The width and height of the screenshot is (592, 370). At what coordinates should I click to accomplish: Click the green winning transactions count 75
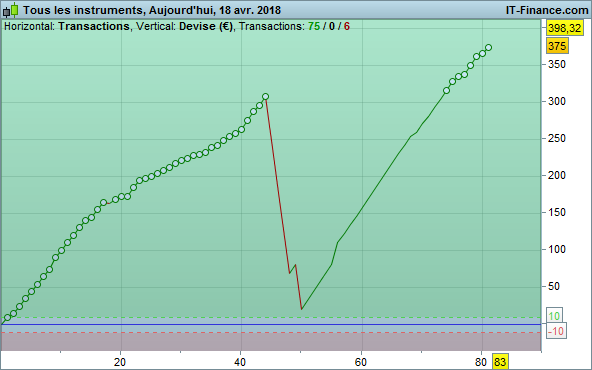314,26
